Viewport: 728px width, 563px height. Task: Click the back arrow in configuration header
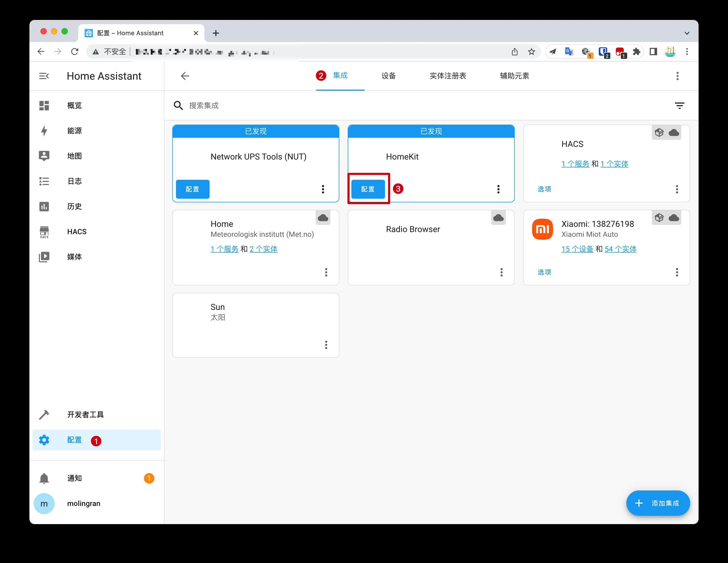185,76
